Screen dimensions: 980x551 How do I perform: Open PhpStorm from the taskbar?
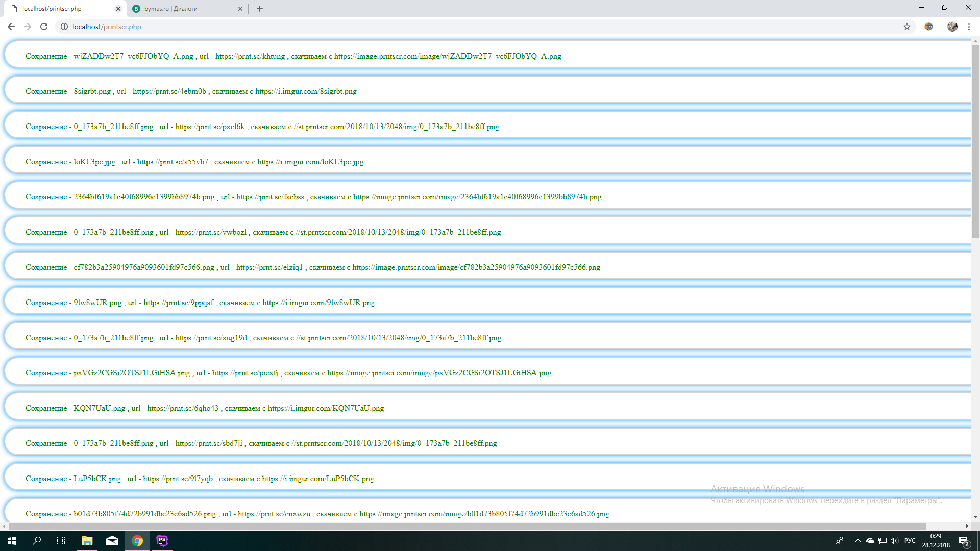[x=162, y=540]
